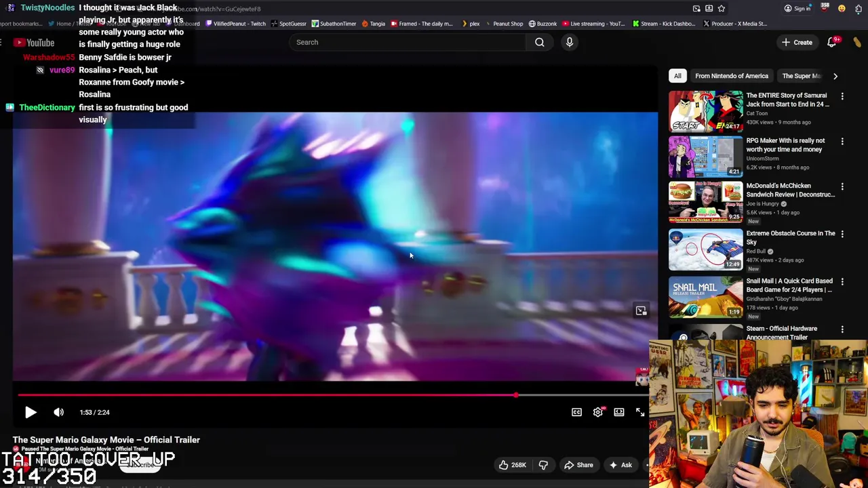Play the paused trailer video
This screenshot has width=868, height=488.
pos(31,412)
